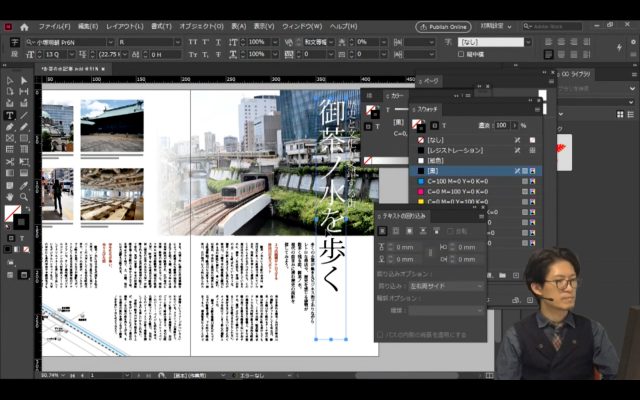
Task: Switch to the スウォッチ panel tab
Action: 427,109
